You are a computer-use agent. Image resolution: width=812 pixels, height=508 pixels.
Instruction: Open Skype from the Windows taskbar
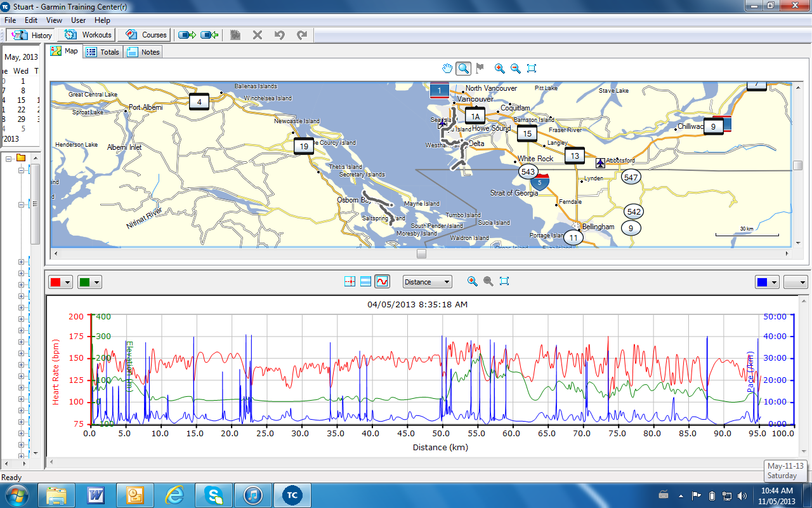[214, 494]
